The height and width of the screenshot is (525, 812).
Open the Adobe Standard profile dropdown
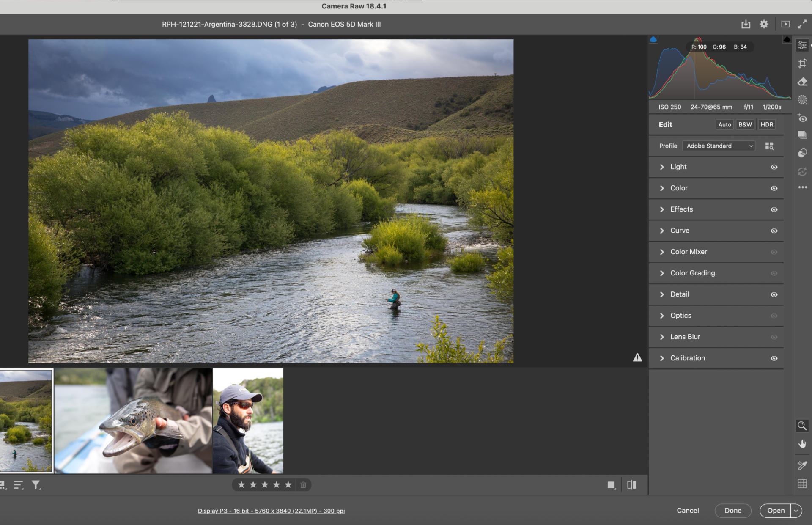click(x=719, y=146)
